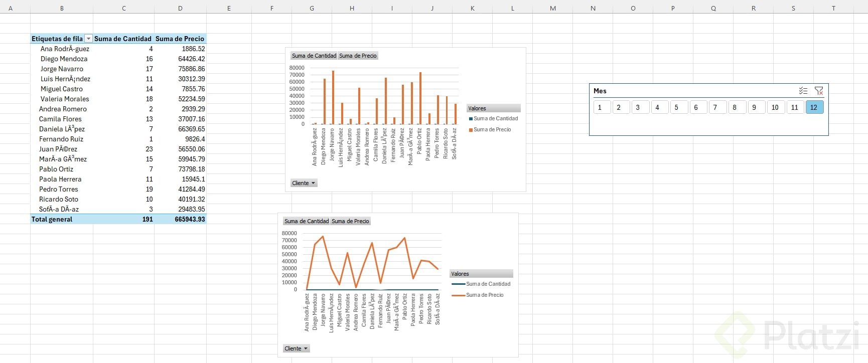Click Valores legend header in line chart
The width and height of the screenshot is (868, 363).
482,274
